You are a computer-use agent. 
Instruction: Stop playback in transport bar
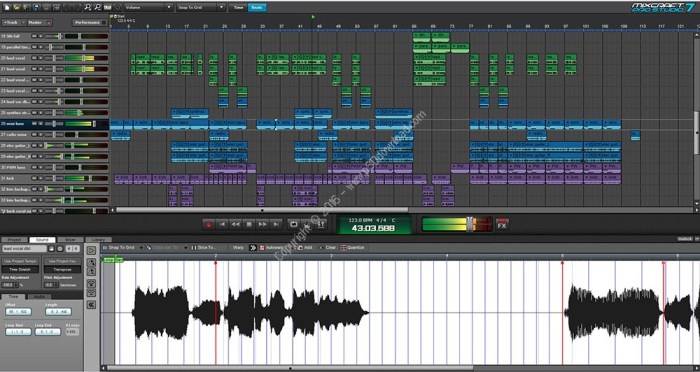249,225
